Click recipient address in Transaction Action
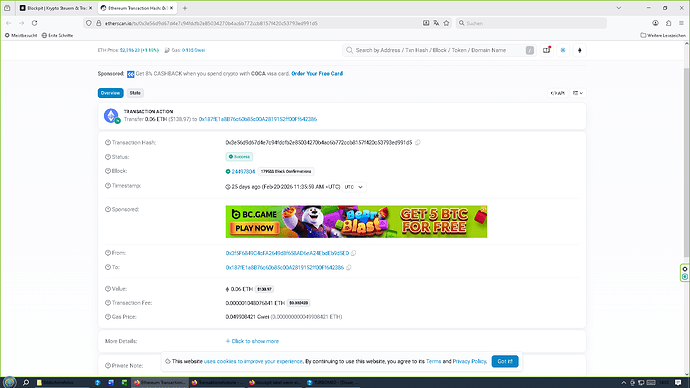 tap(257, 119)
